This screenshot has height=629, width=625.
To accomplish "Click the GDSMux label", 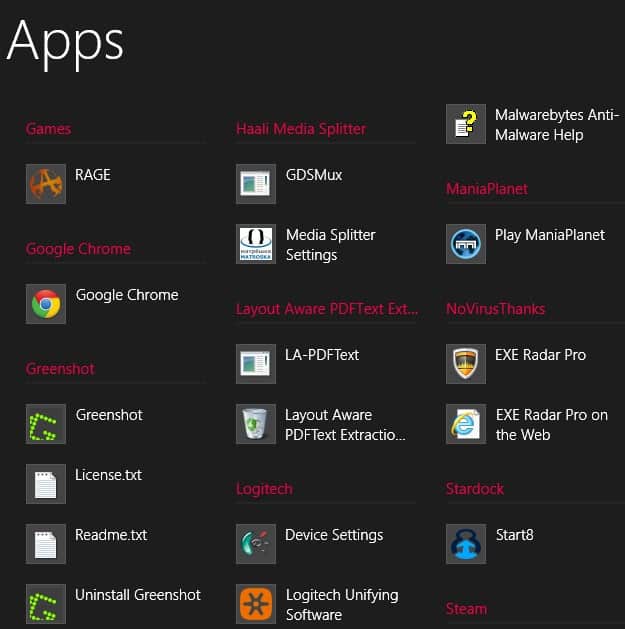I will (x=314, y=175).
